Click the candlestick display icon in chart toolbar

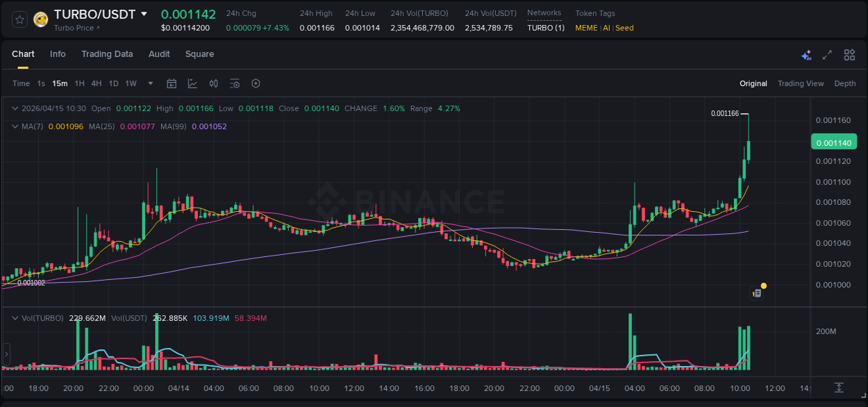(x=213, y=83)
